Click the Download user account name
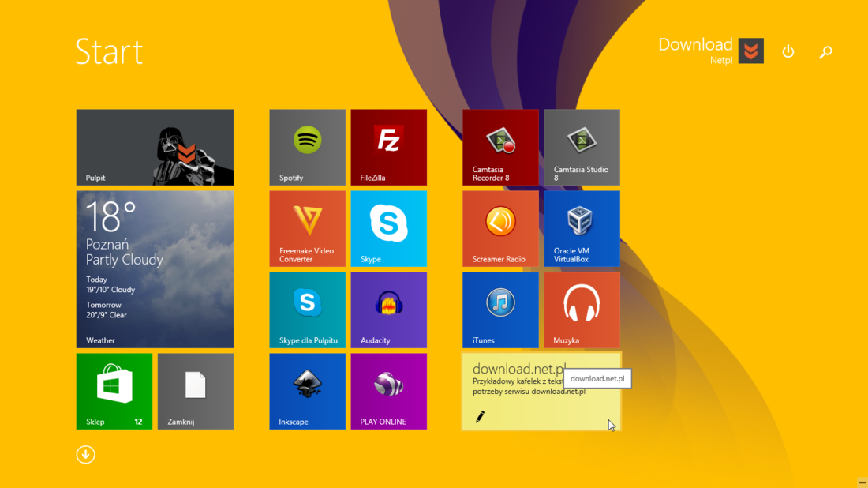This screenshot has height=488, width=868. pos(695,44)
